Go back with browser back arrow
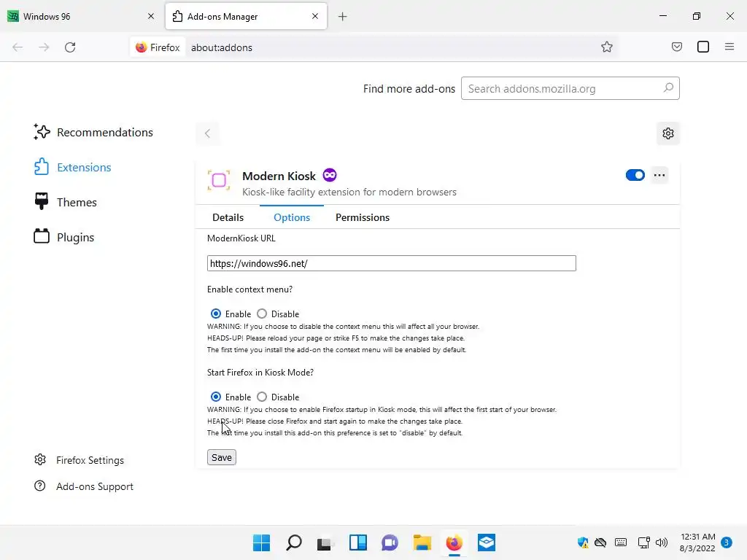 coord(18,47)
